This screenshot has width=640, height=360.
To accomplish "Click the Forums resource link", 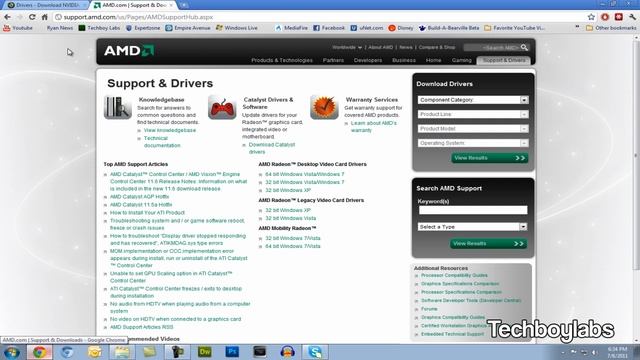I will coord(429,309).
